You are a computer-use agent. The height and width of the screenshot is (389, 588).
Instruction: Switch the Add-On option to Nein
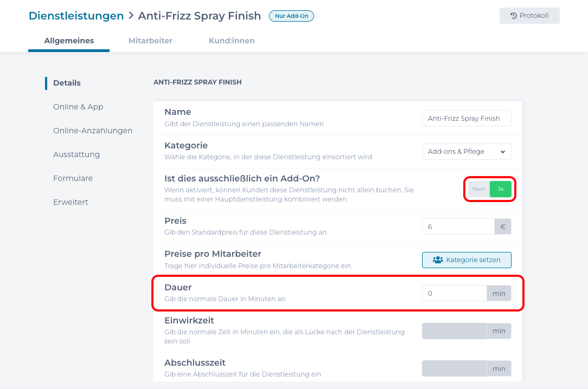click(x=478, y=189)
